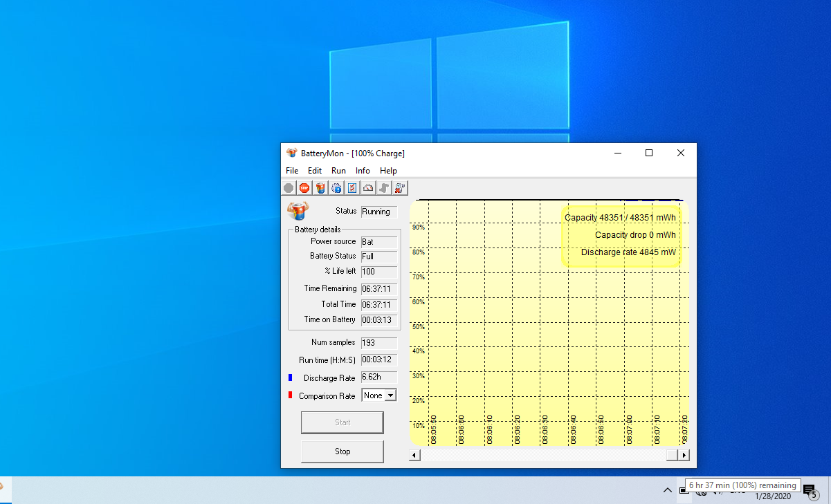Click the Time on Battery value 00:03:13
831x504 pixels.
[x=379, y=320]
